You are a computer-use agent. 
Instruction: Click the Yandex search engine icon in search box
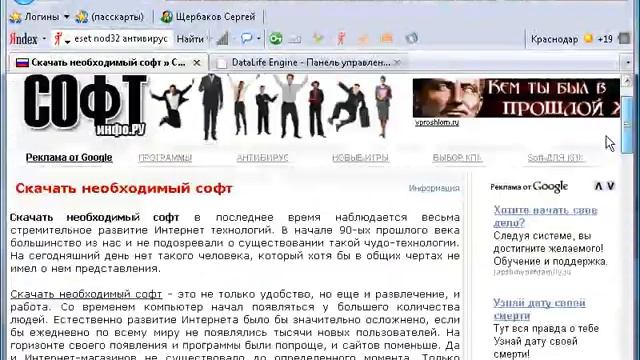coord(58,39)
